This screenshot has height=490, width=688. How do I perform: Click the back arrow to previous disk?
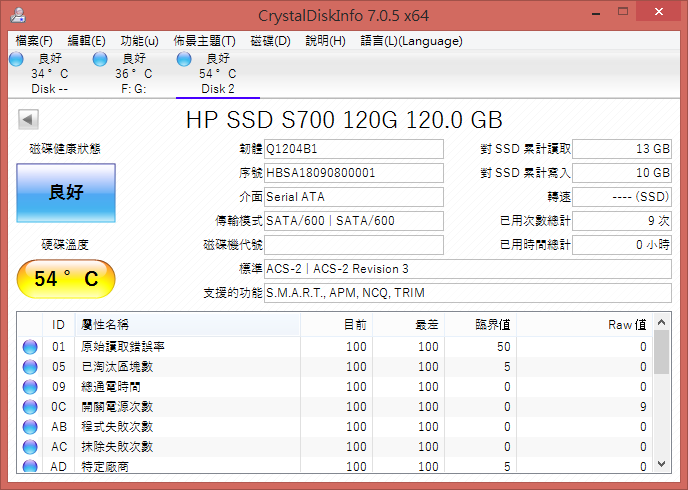tap(29, 119)
